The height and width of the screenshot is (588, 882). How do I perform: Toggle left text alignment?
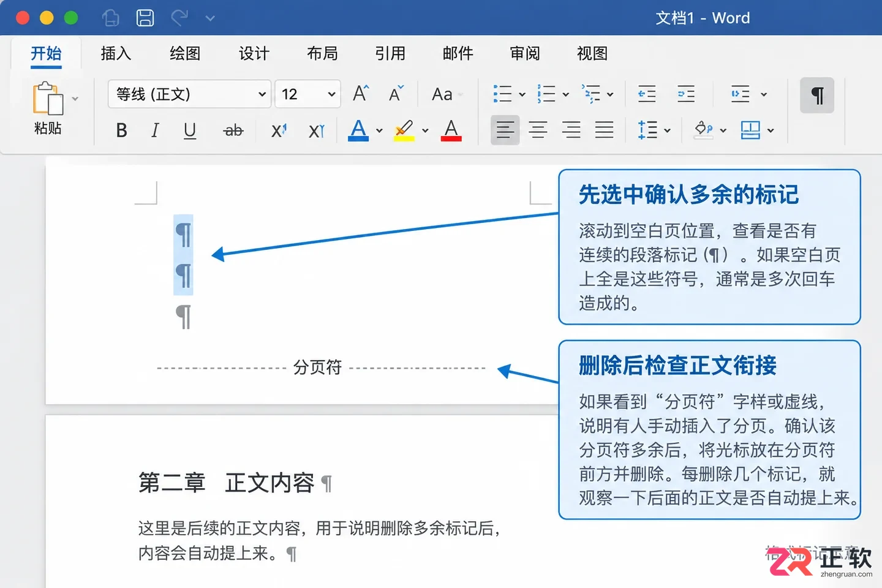(x=505, y=130)
